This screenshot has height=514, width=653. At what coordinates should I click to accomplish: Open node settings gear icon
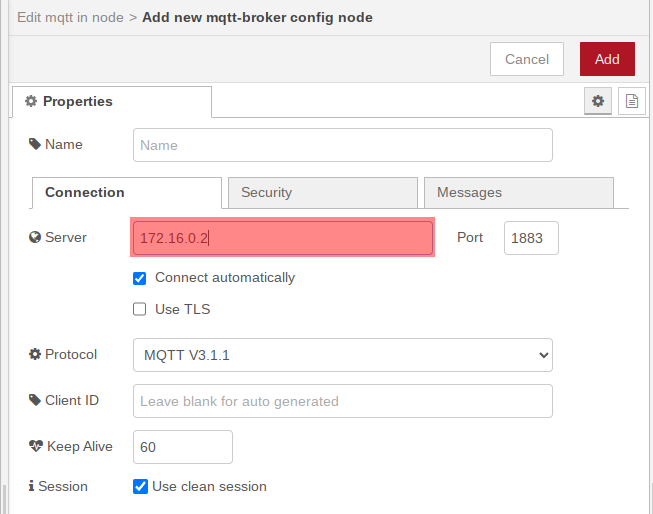tap(598, 101)
